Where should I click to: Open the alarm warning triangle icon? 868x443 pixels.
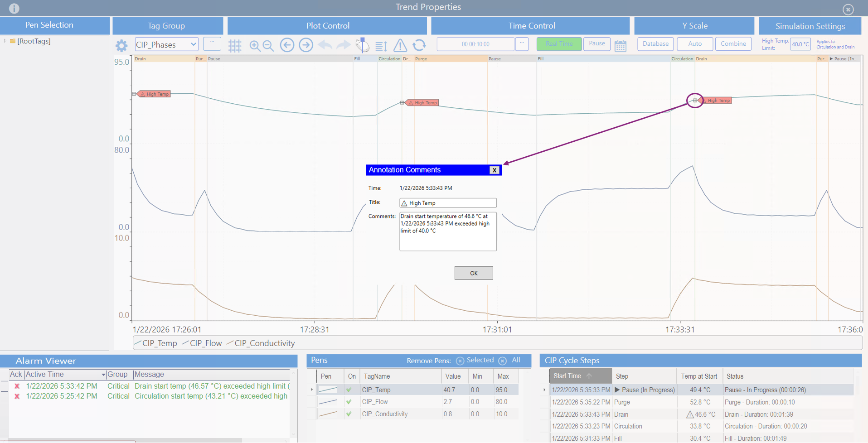point(400,45)
